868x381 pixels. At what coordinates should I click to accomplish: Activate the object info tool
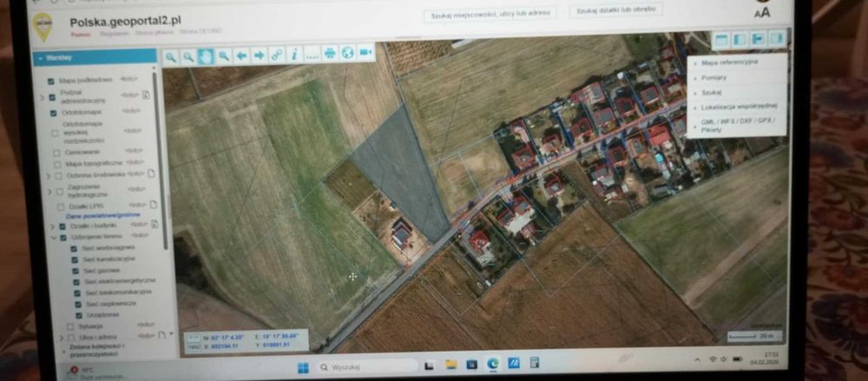pos(294,54)
